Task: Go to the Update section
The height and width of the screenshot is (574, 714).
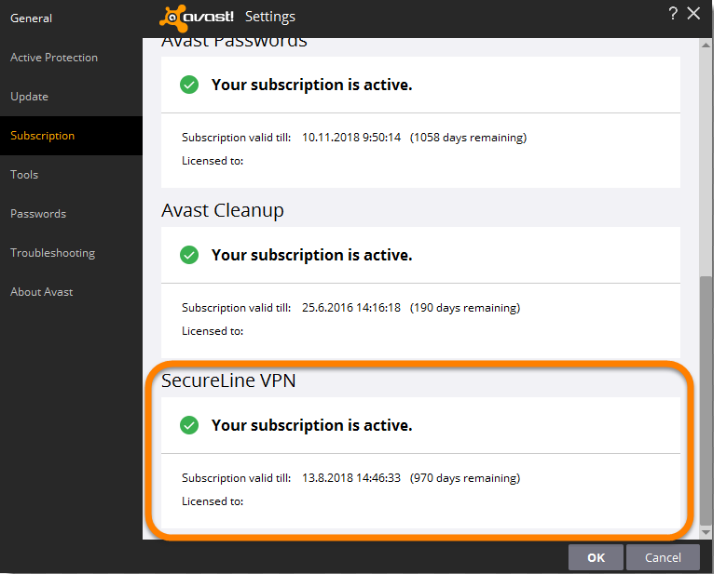Action: pyautogui.click(x=29, y=97)
